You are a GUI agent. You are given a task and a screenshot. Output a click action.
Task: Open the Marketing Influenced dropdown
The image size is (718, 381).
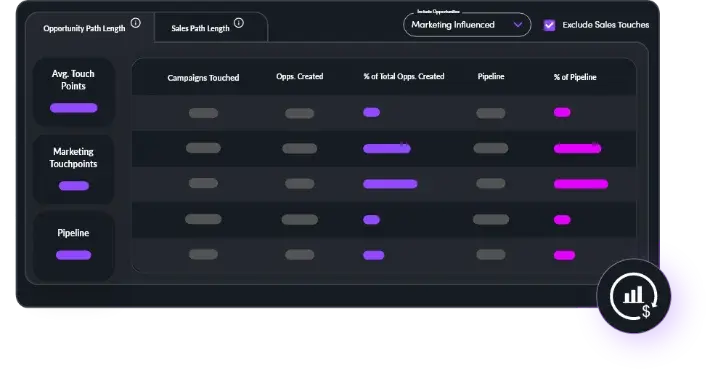pyautogui.click(x=467, y=25)
